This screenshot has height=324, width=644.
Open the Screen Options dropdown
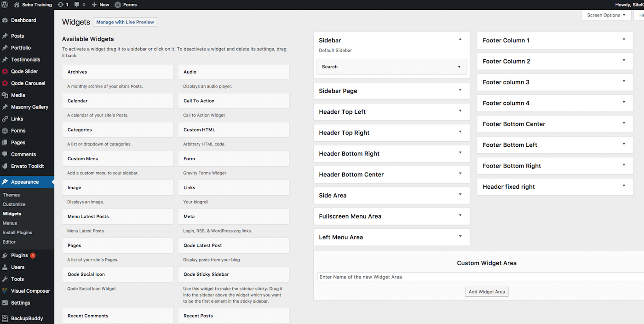(606, 15)
